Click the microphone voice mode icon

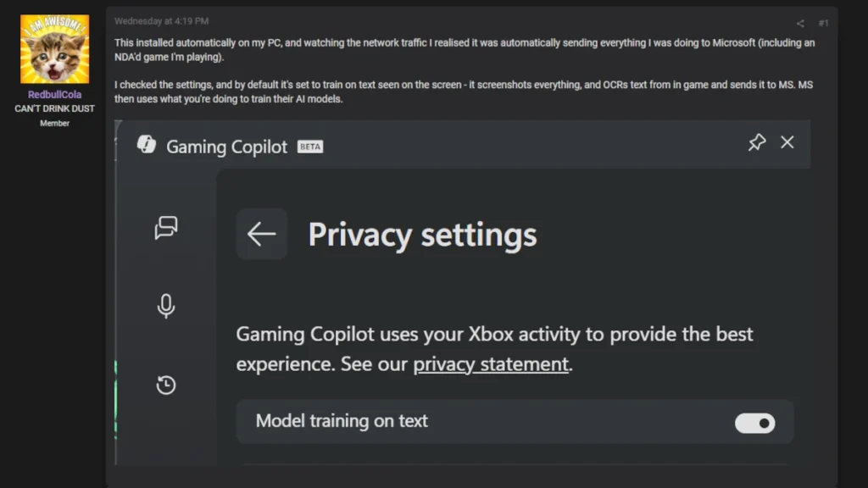[x=166, y=306]
